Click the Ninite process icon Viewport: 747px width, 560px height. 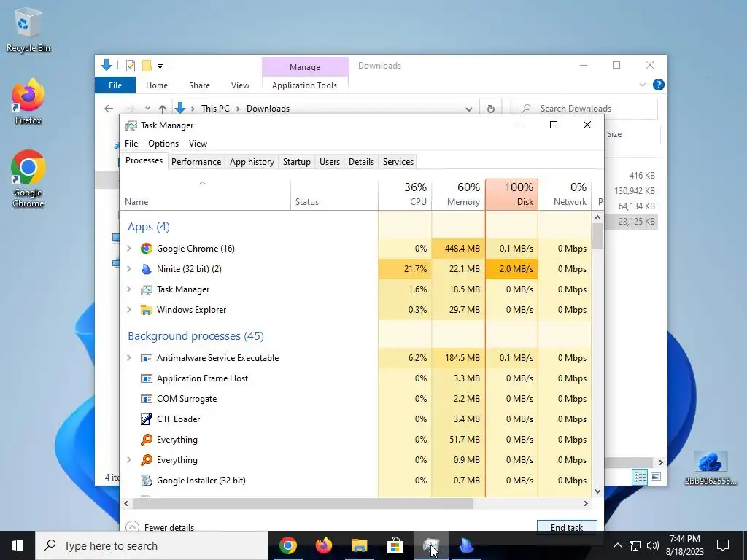(146, 269)
